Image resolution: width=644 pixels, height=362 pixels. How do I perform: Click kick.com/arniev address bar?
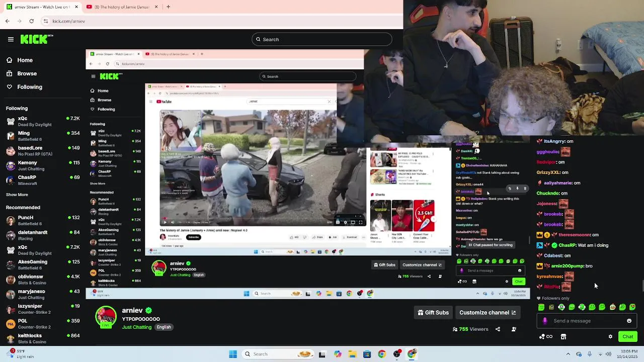(221, 21)
